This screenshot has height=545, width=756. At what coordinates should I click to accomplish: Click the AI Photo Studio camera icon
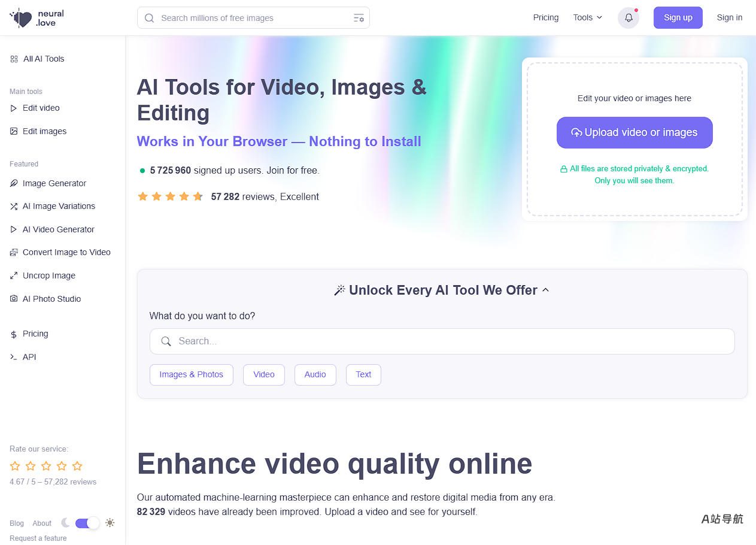(x=14, y=298)
